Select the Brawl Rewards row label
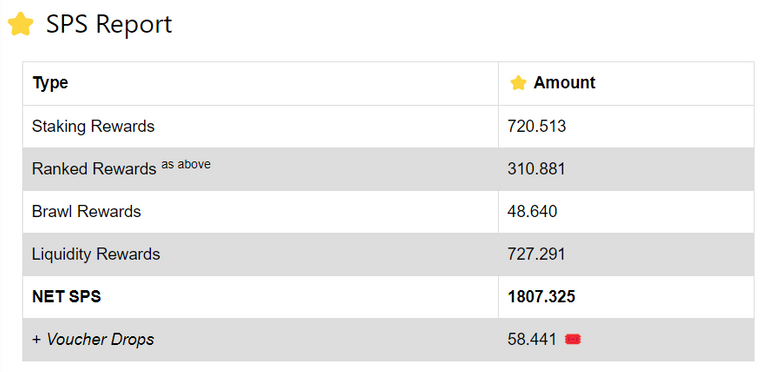The width and height of the screenshot is (768, 372). (86, 211)
